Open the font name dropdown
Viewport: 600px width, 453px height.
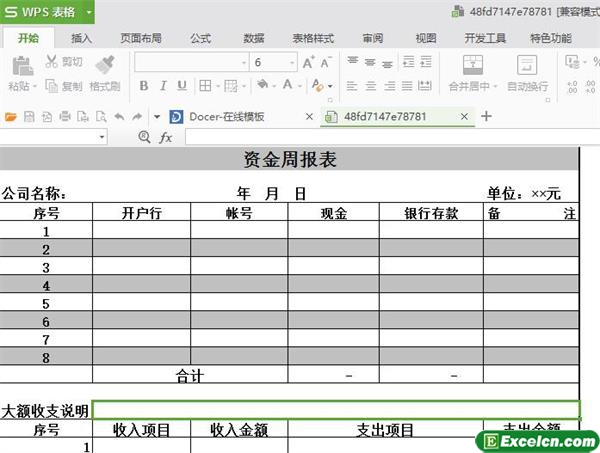click(x=244, y=63)
